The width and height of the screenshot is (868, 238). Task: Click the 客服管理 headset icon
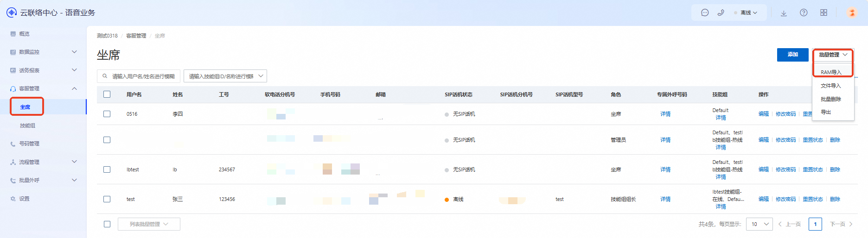point(13,88)
